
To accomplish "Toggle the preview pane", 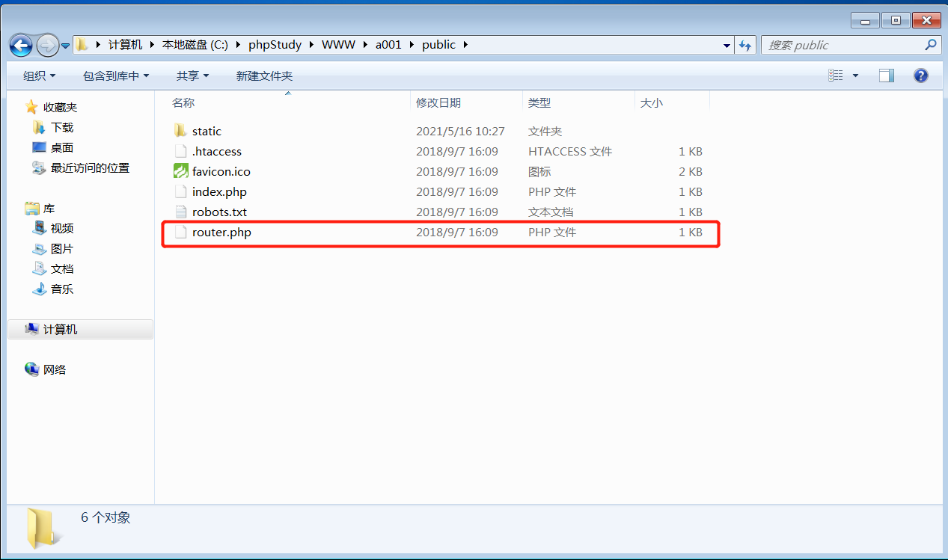I will (887, 76).
